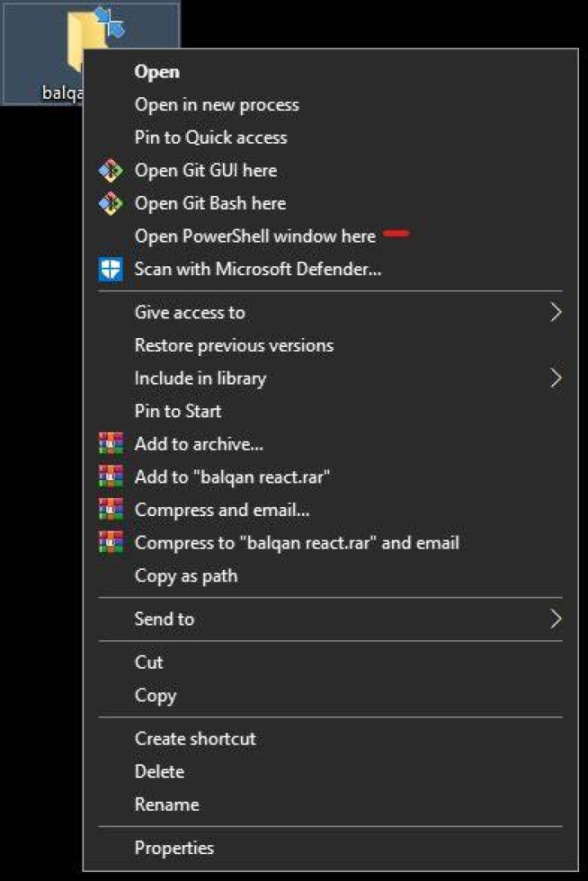Select Pin to Start
The width and height of the screenshot is (588, 881).
[331, 412]
